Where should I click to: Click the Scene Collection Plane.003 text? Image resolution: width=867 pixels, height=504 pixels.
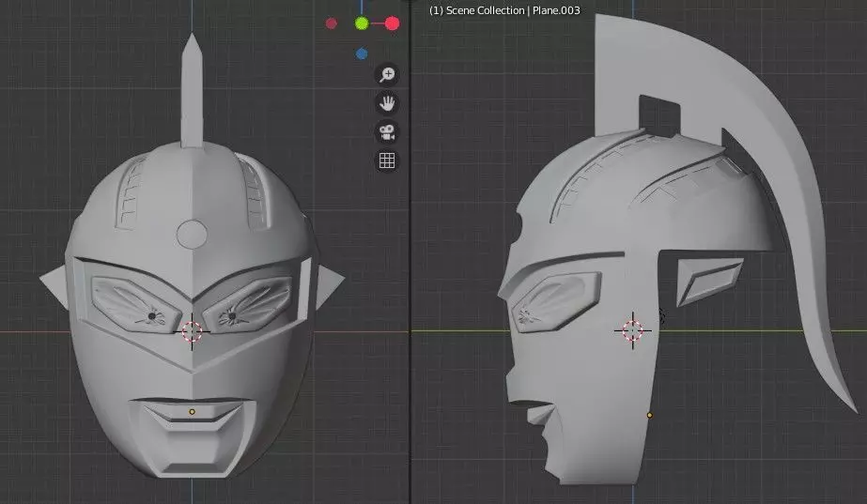click(504, 10)
